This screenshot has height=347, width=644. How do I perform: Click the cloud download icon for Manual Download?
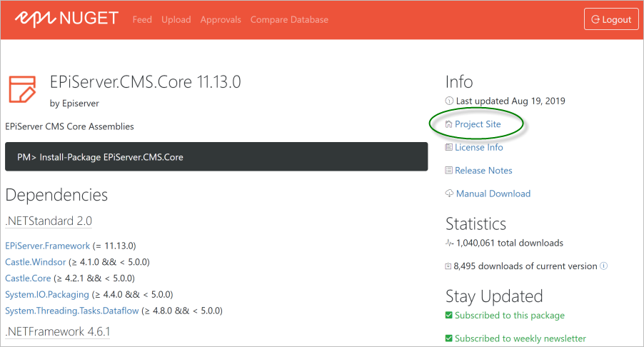pyautogui.click(x=449, y=193)
